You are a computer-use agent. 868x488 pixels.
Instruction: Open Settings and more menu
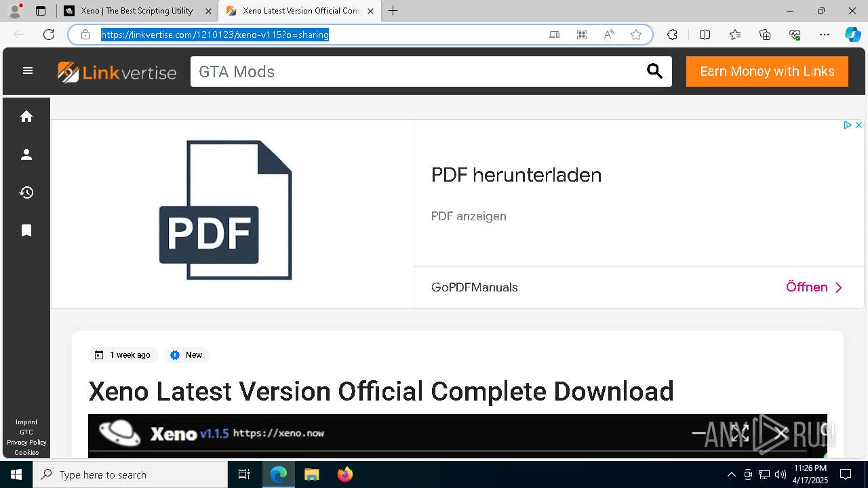pyautogui.click(x=825, y=35)
